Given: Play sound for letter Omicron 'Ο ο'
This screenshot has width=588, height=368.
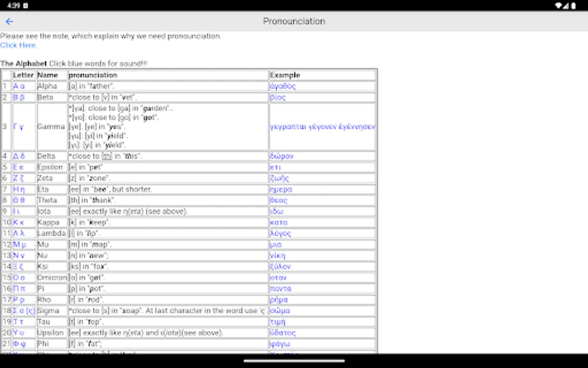Looking at the screenshot, I should [19, 278].
